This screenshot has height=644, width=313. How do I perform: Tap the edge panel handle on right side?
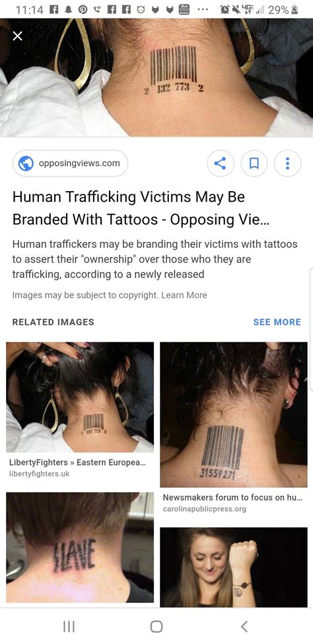pyautogui.click(x=311, y=329)
